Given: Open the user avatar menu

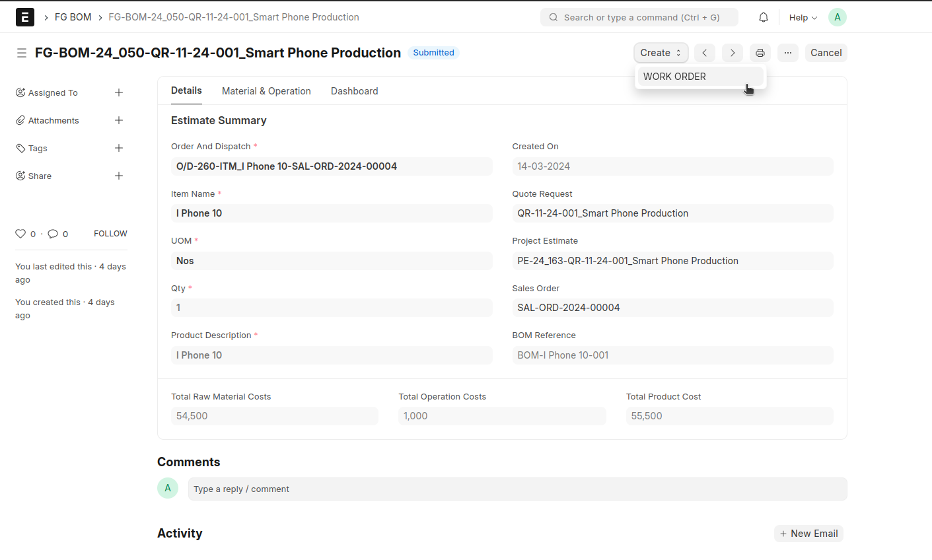Looking at the screenshot, I should (x=837, y=17).
